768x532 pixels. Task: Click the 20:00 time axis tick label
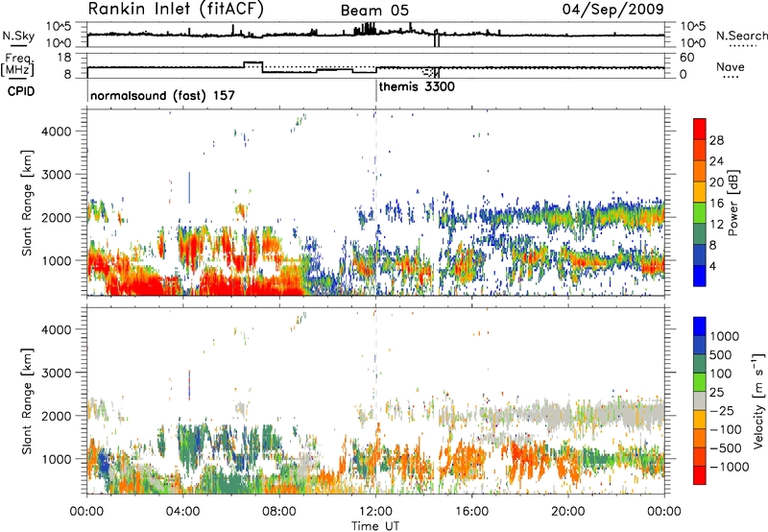click(567, 512)
